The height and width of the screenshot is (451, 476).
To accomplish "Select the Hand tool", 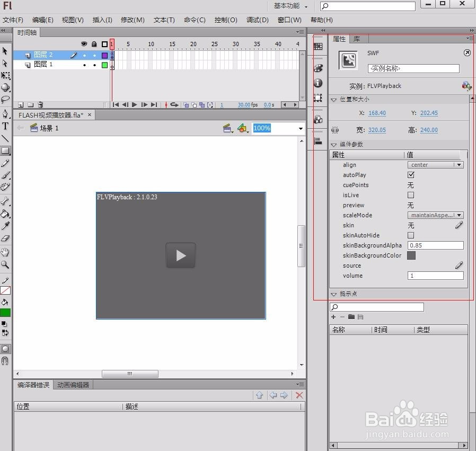I will (x=5, y=252).
